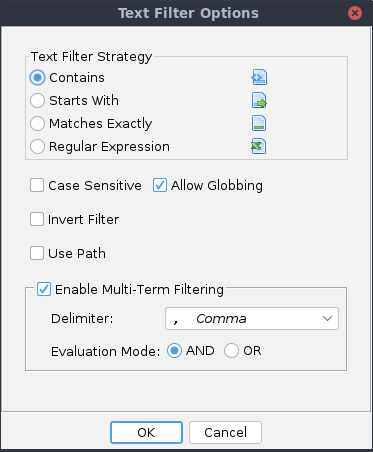Enable the Use Path checkbox
Viewport: 373px width, 452px height.
coord(37,253)
